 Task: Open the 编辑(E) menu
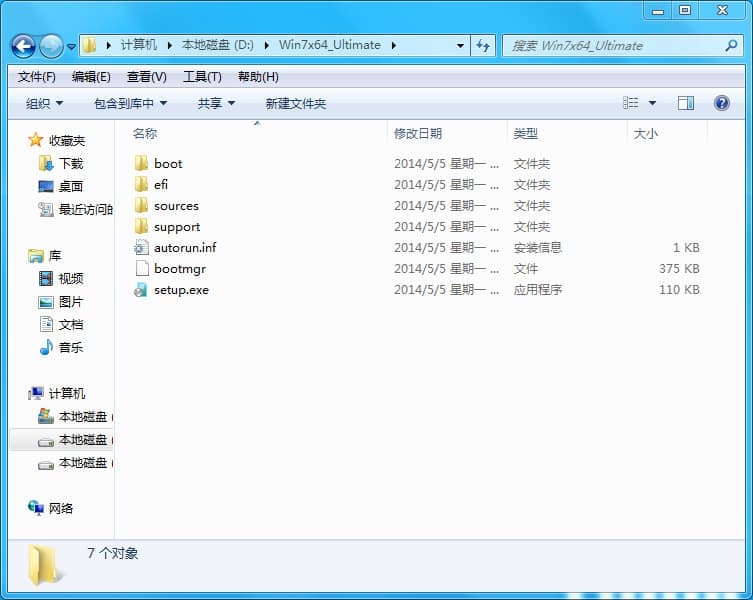[x=91, y=77]
